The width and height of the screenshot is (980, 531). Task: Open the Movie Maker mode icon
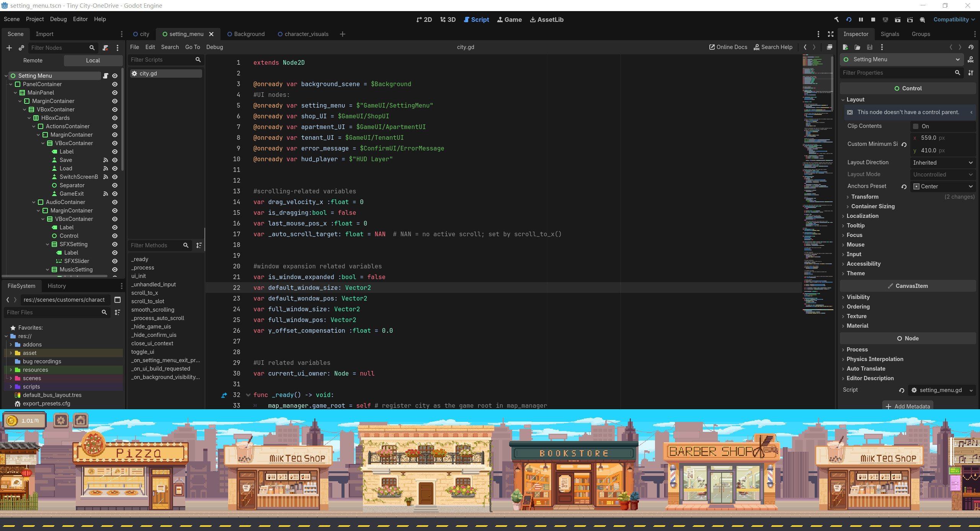tap(922, 20)
